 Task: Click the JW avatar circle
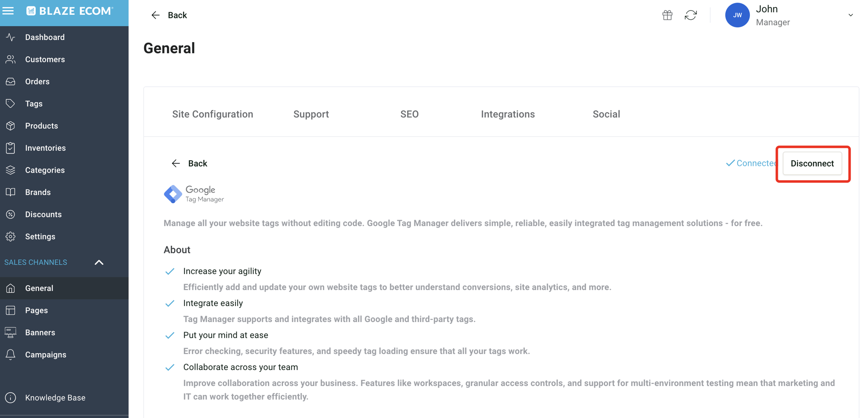(x=737, y=15)
